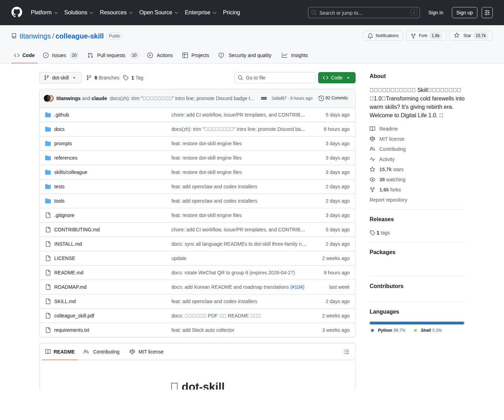This screenshot has width=504, height=420.
Task: Click the ROADMAP.md file icon
Action: click(x=48, y=287)
